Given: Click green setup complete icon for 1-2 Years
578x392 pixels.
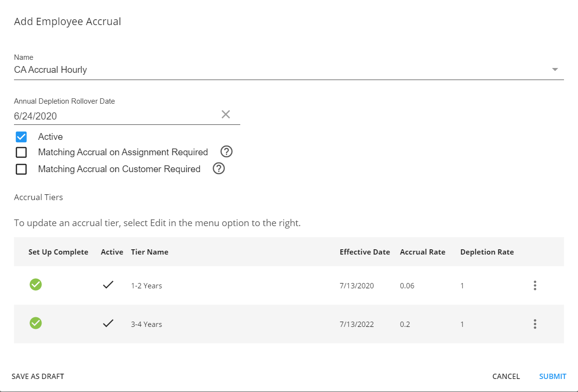Looking at the screenshot, I should click(x=36, y=285).
